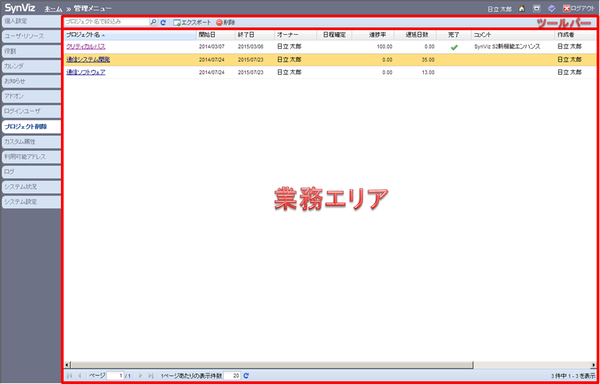The image size is (600, 384).
Task: Focus the プロジェクト名で絞込み filter field
Action: 106,22
